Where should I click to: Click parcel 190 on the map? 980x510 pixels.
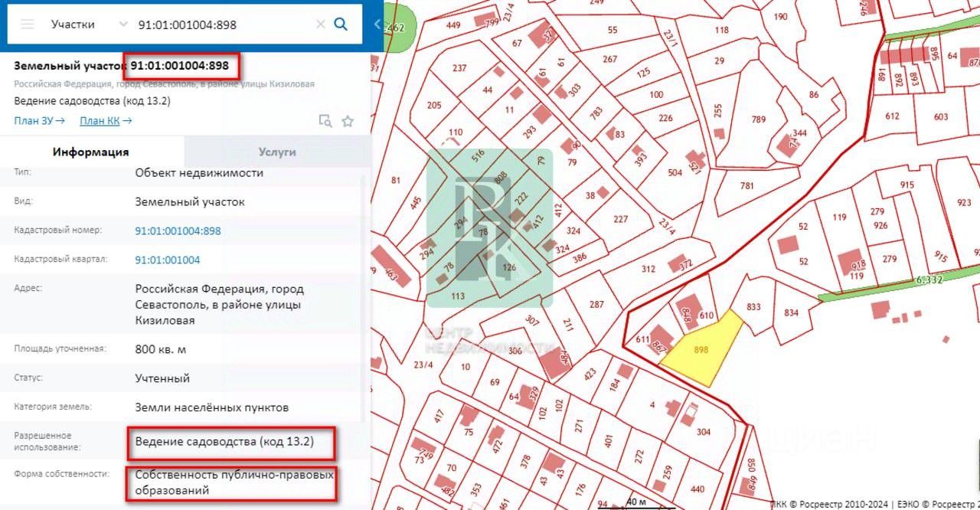[x=780, y=17]
